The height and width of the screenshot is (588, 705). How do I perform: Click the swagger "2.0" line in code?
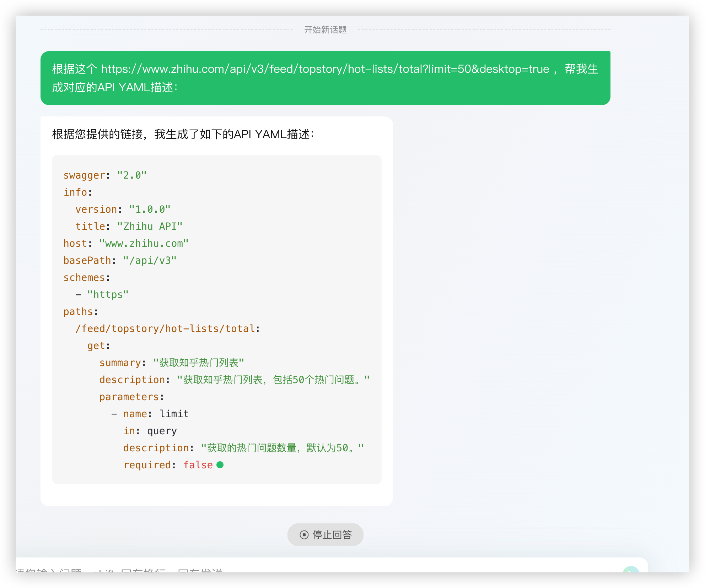tap(105, 175)
